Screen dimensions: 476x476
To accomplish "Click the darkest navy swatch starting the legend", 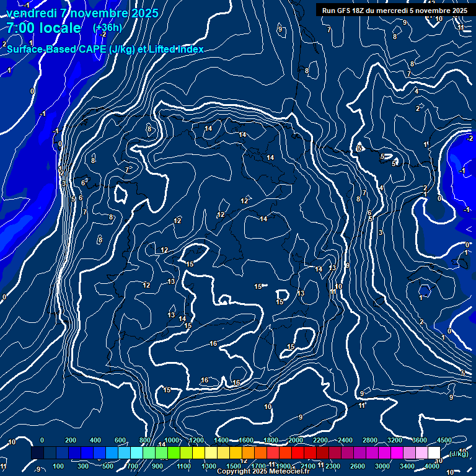I will [x=37, y=452].
